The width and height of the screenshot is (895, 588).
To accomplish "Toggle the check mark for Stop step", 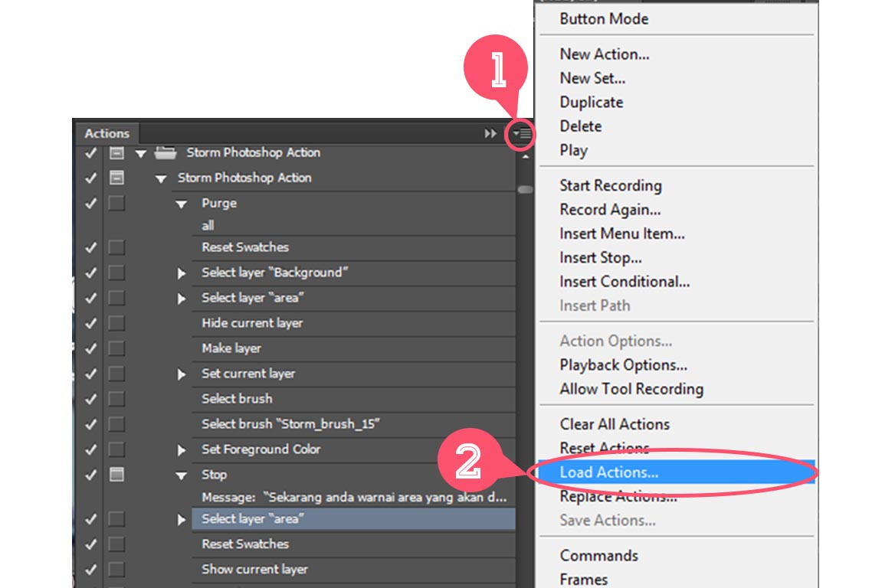I will click(90, 475).
